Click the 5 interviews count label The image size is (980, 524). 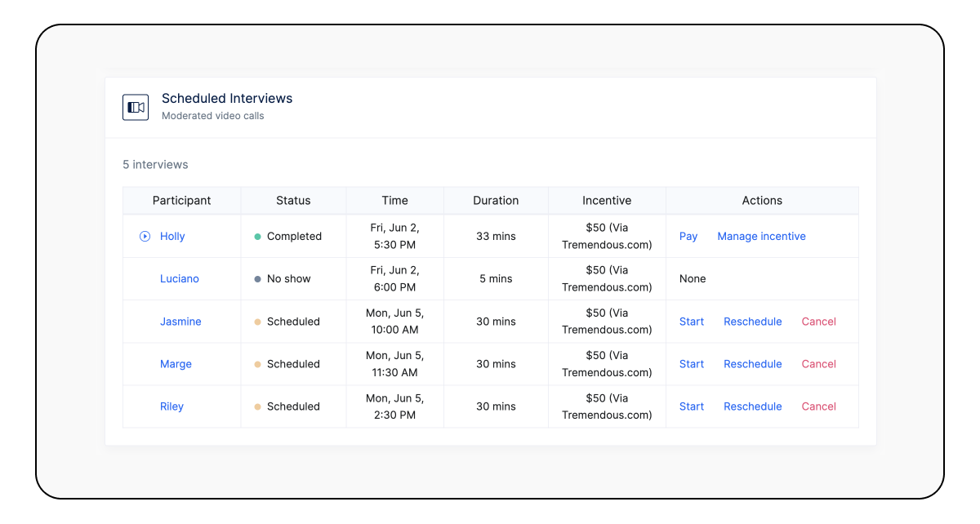click(x=155, y=165)
